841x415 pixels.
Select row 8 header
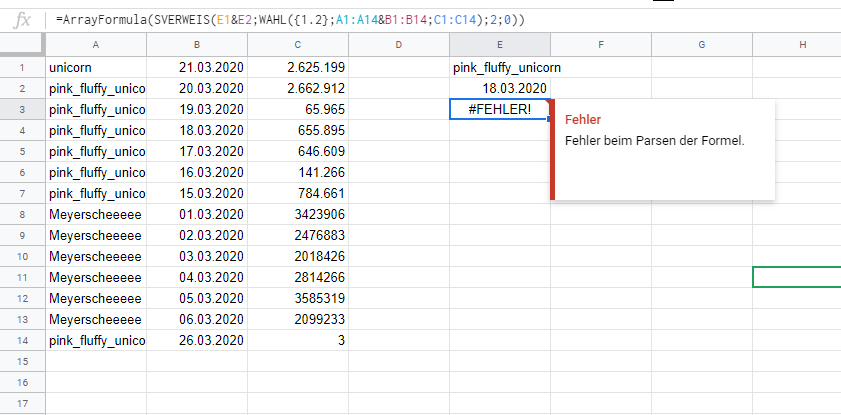pos(23,214)
